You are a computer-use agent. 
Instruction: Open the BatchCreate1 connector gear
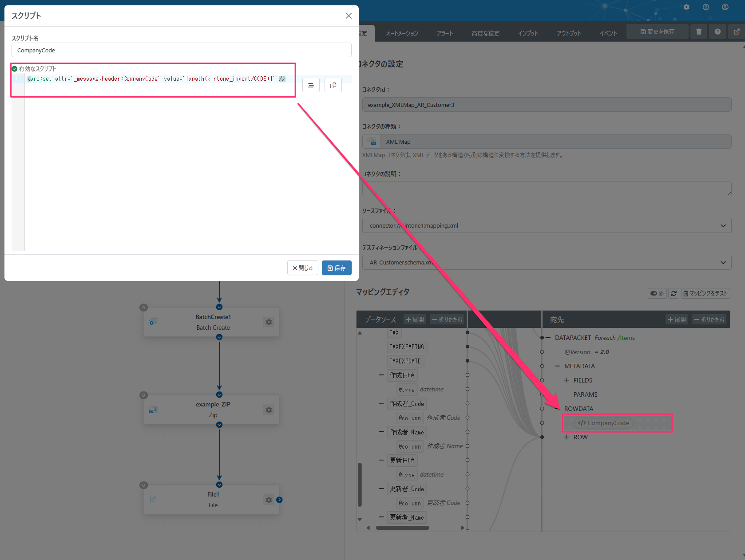269,322
